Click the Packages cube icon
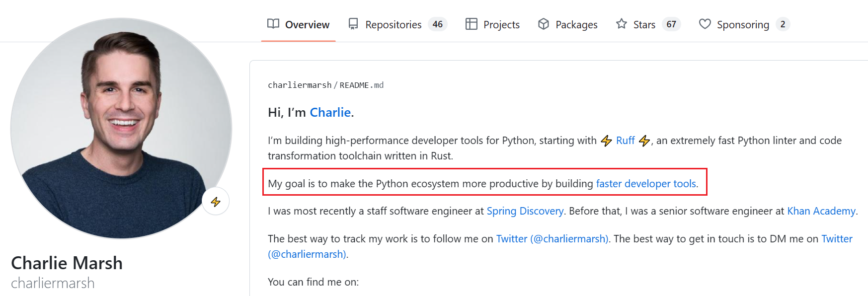Screen dimensions: 868x296 click(x=544, y=24)
